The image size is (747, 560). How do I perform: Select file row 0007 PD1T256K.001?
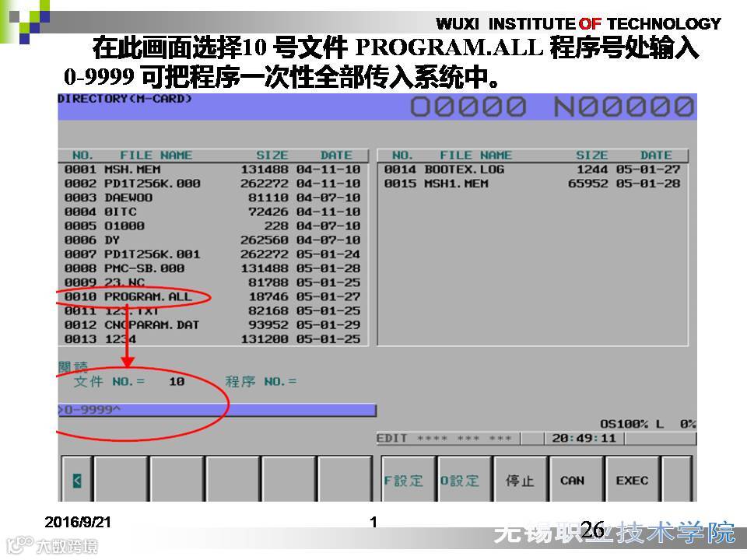[x=212, y=254]
